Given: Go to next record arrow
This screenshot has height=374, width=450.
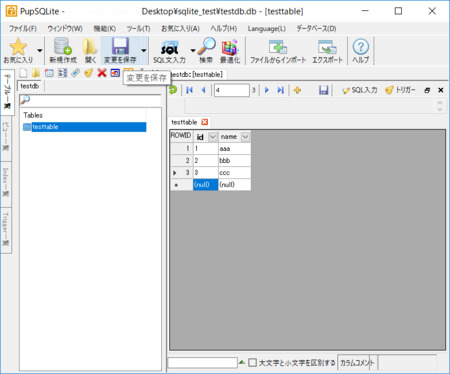Looking at the screenshot, I should (x=267, y=90).
